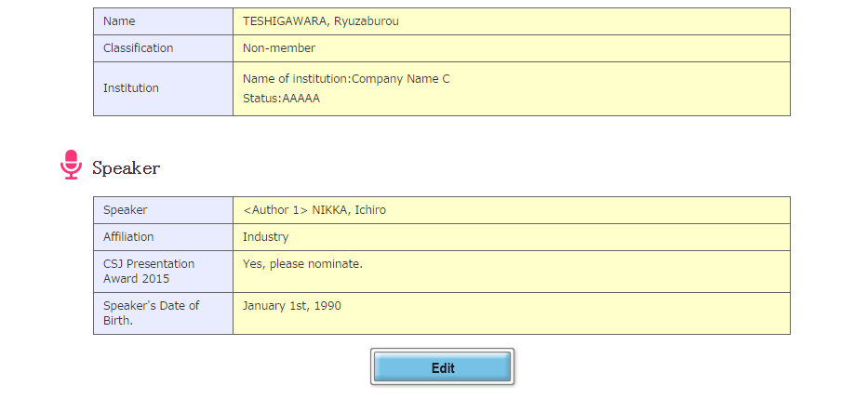
Task: Click the Name row label
Action: [x=119, y=21]
